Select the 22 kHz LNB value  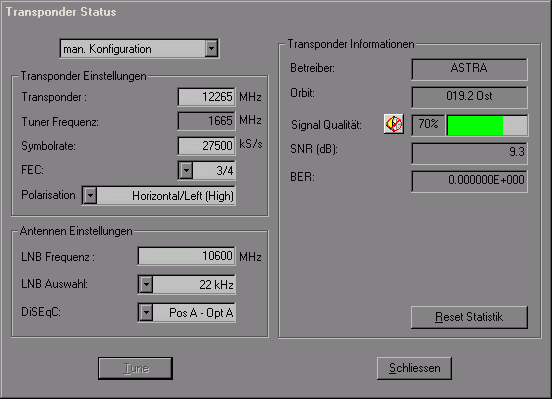(x=216, y=285)
